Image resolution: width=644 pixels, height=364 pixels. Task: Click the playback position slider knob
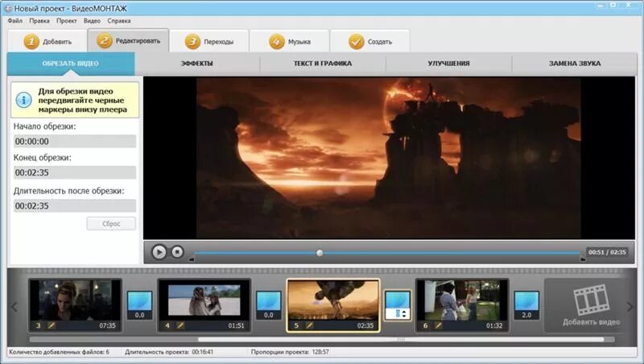(x=320, y=253)
